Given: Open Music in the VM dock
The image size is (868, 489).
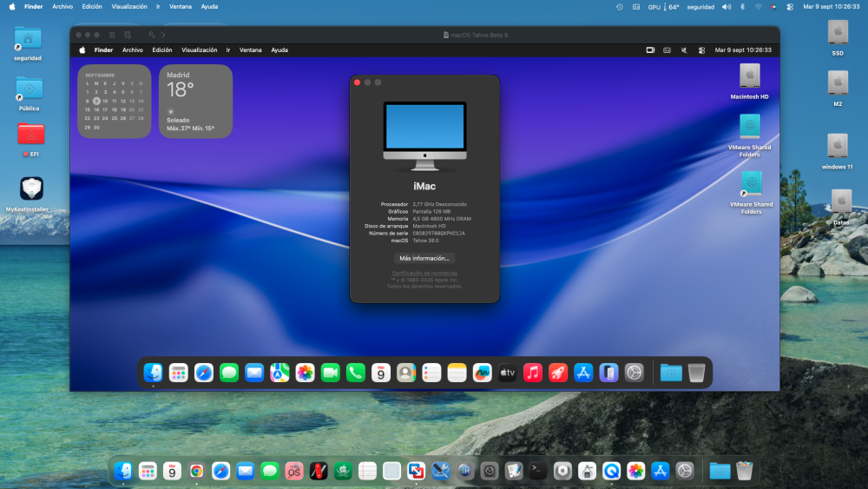Looking at the screenshot, I should 533,373.
